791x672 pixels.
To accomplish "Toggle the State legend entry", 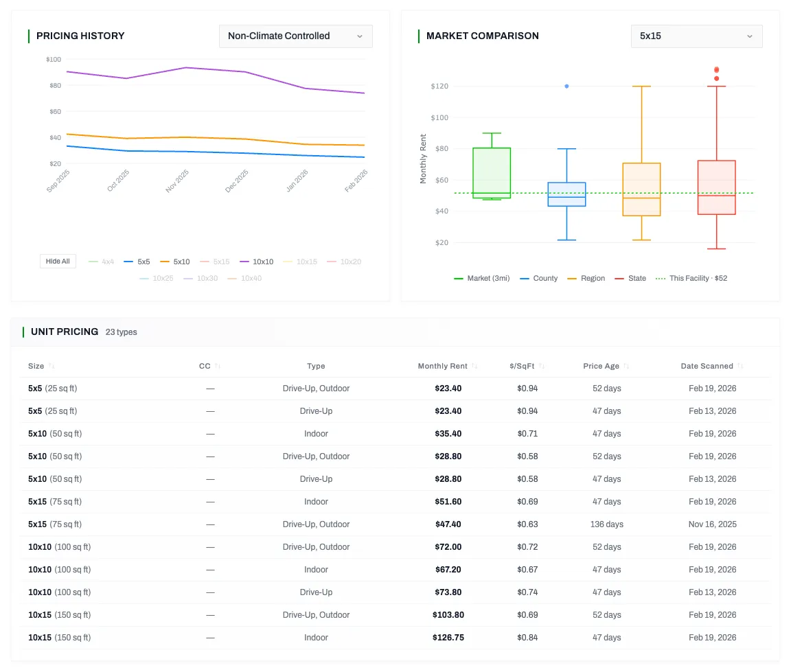I will pyautogui.click(x=630, y=278).
